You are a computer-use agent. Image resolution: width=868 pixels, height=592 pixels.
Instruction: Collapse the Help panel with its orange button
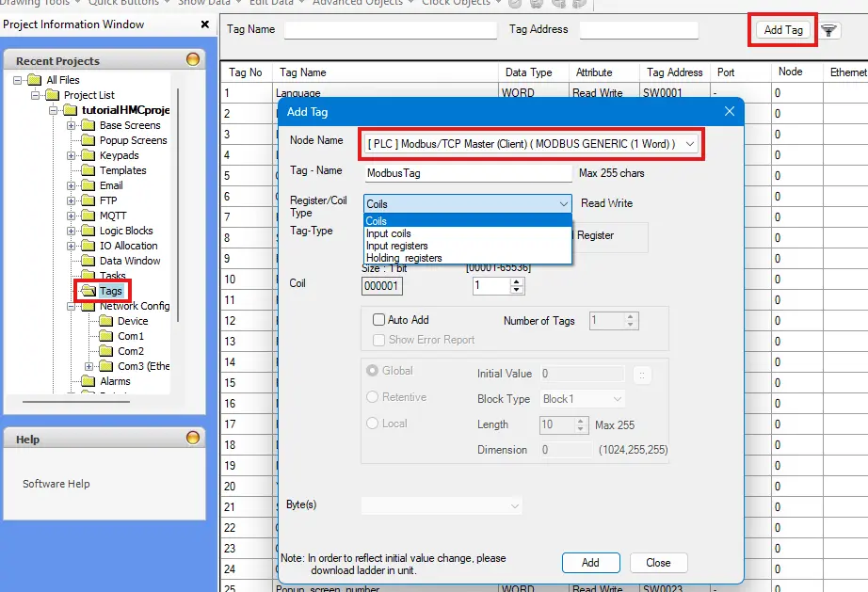193,439
